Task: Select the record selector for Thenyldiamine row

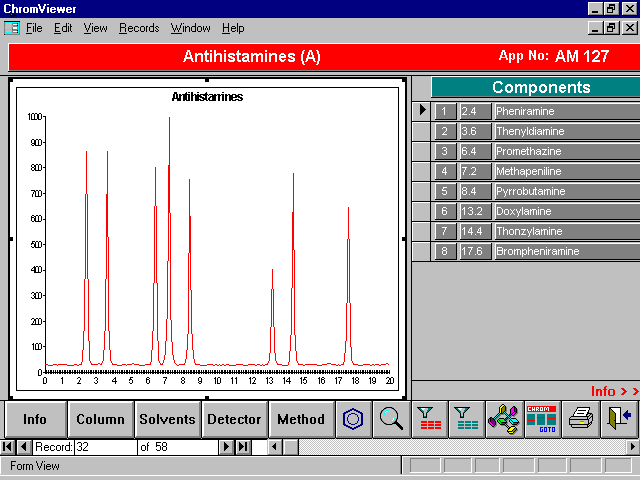Action: coord(421,131)
